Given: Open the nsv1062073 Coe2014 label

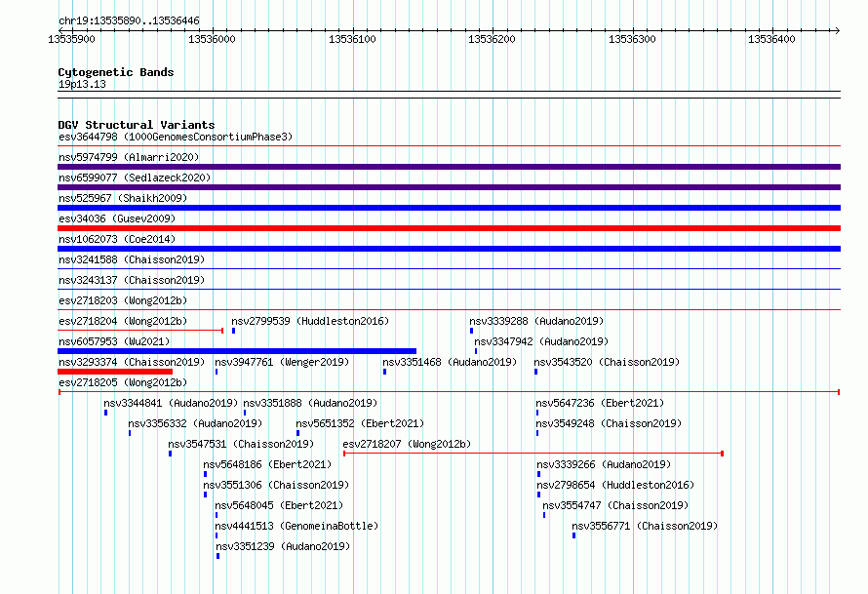Looking at the screenshot, I should pyautogui.click(x=117, y=239).
